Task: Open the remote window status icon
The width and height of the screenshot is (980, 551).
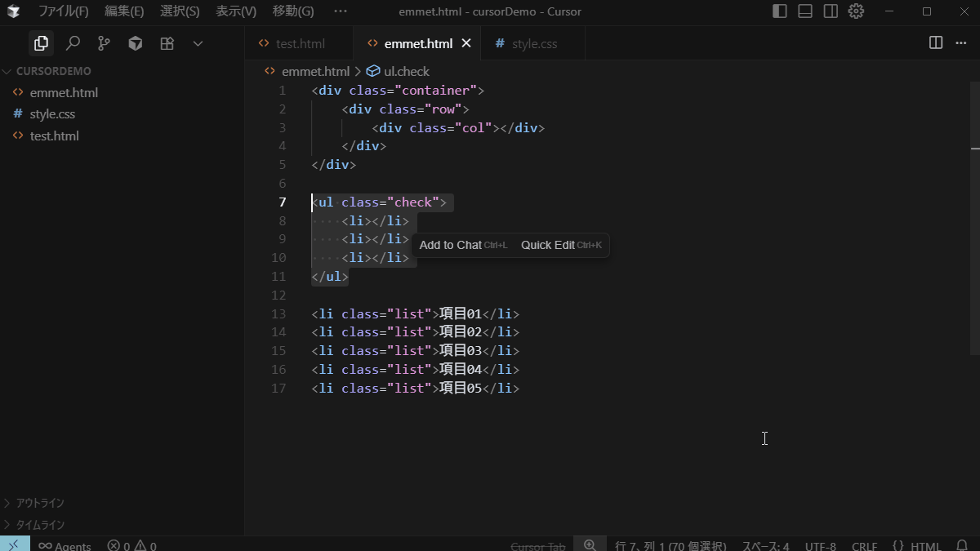Action: click(x=15, y=544)
